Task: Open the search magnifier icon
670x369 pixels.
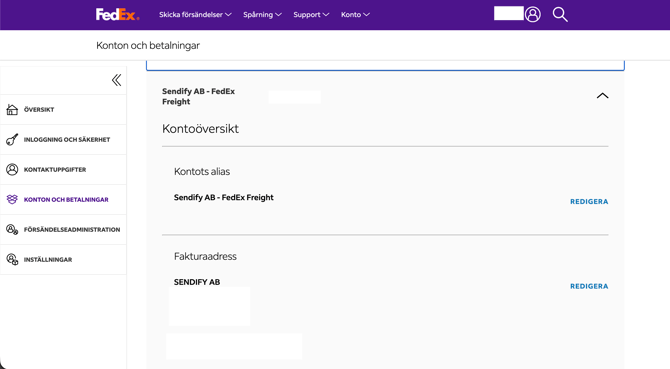Action: click(560, 15)
